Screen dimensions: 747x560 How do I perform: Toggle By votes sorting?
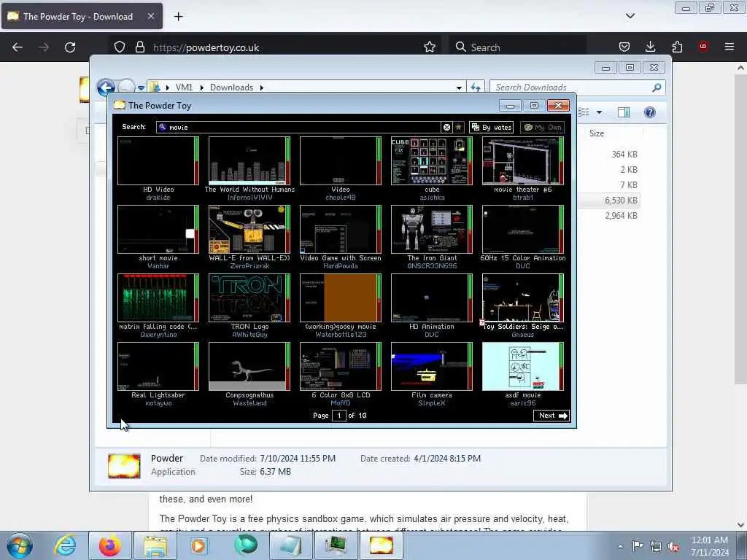(491, 127)
